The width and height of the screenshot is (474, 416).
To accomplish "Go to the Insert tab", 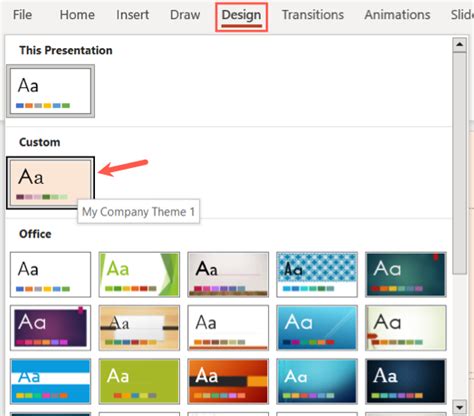I will (x=132, y=15).
